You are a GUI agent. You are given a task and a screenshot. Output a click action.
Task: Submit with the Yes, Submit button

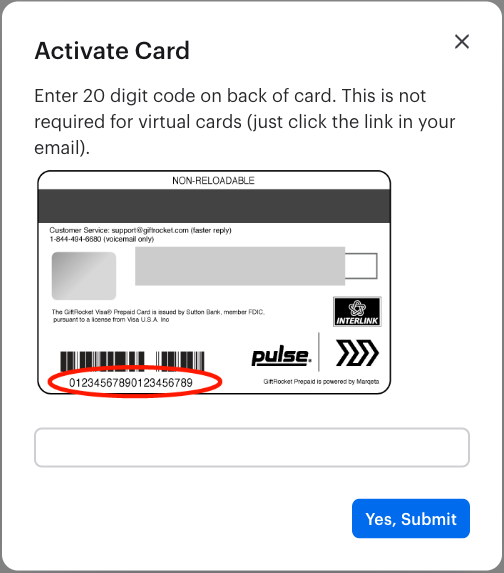click(411, 519)
